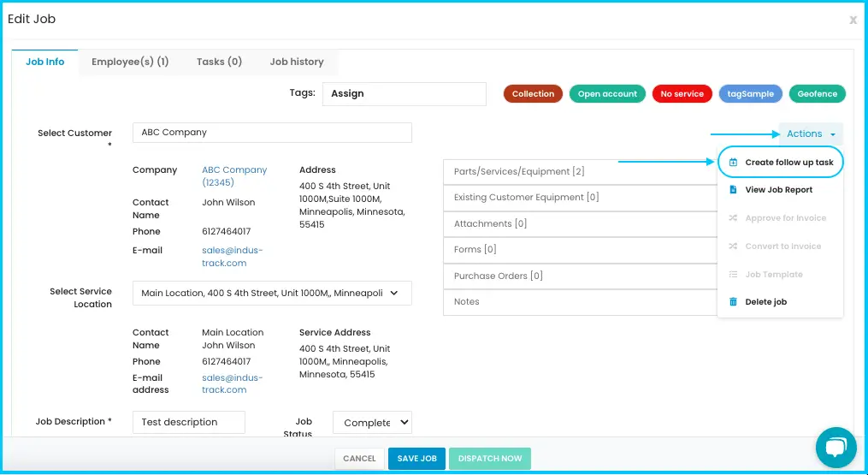Select Approve for Invoice menu item
Viewport: 868px width, 475px height.
point(781,218)
